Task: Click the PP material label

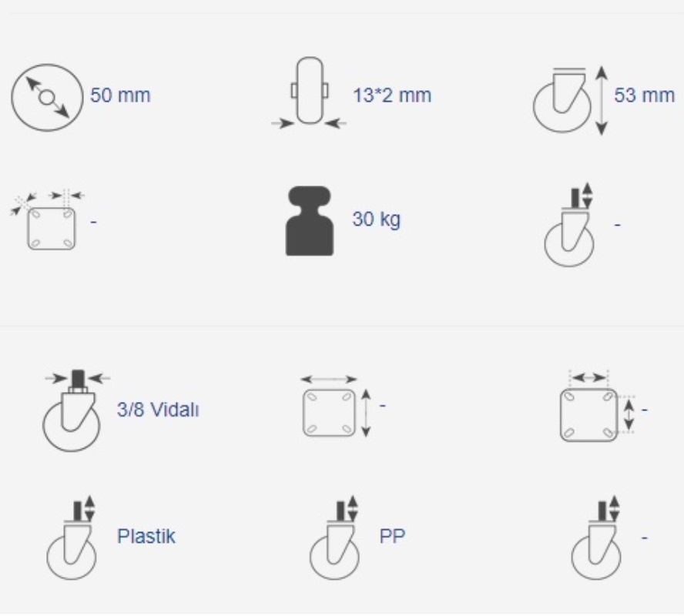Action: coord(392,536)
